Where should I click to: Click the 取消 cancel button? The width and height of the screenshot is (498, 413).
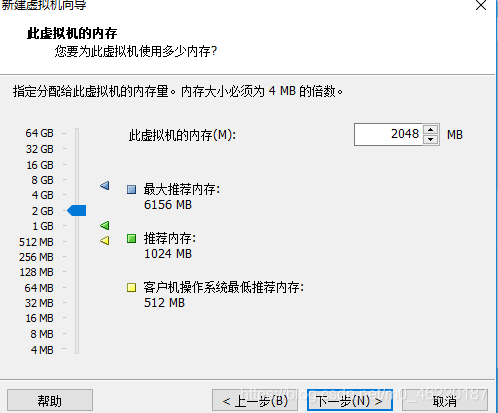tap(445, 400)
